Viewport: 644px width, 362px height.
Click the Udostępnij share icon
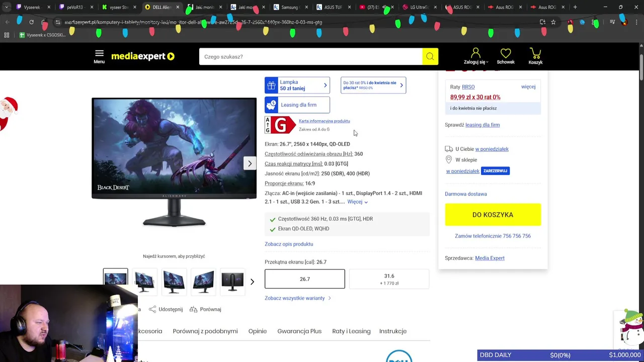click(x=152, y=309)
